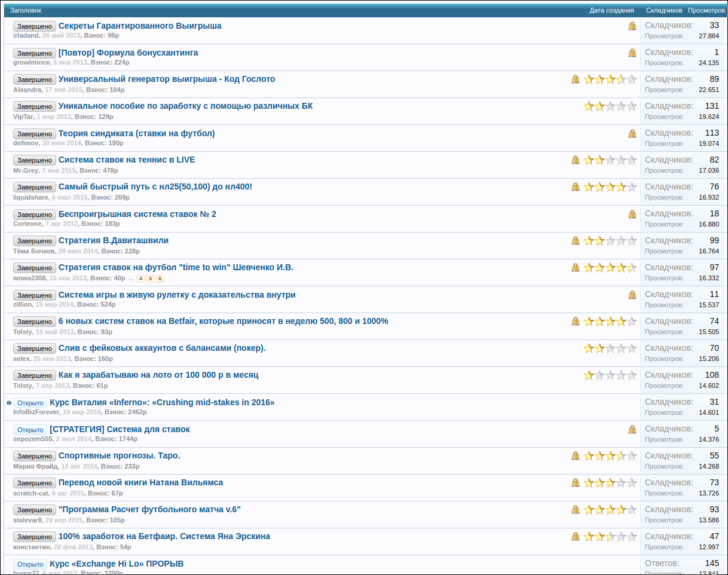The height and width of the screenshot is (575, 728).
Task: Open thread Стратегия В.Давиташвили
Action: coord(114,240)
